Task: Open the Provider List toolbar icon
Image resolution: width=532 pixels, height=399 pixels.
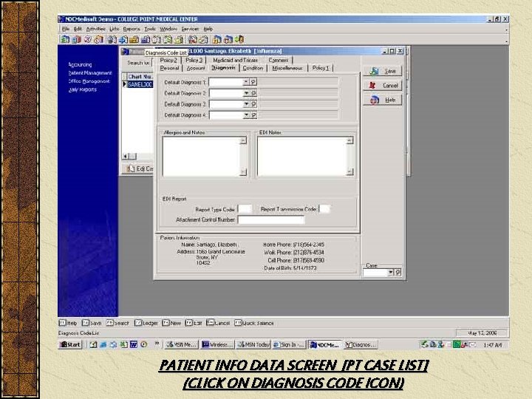Action: coord(157,40)
